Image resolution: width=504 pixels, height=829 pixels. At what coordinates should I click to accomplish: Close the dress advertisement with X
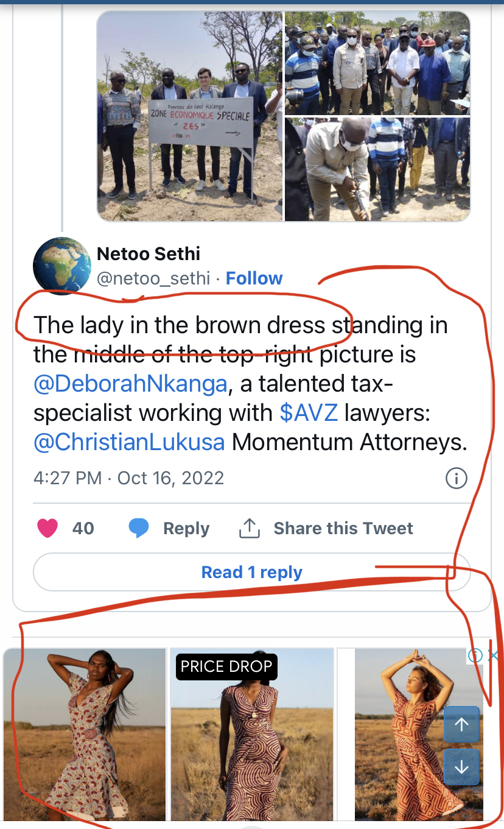[494, 655]
